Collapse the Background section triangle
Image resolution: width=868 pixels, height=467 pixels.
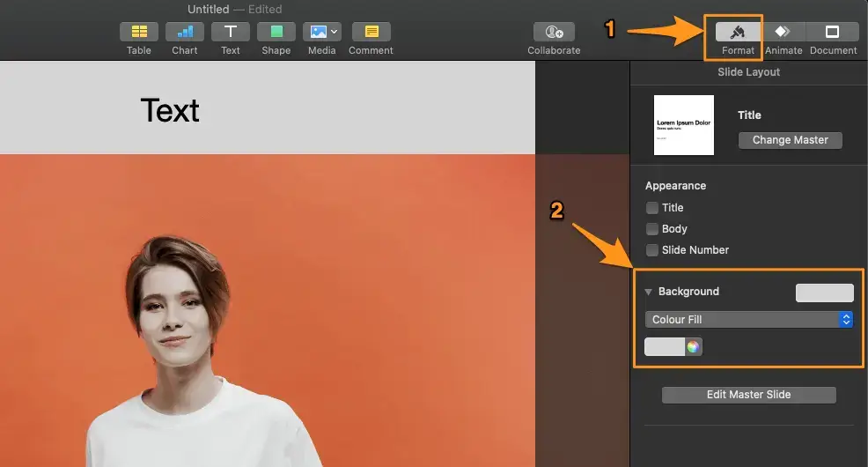point(649,292)
